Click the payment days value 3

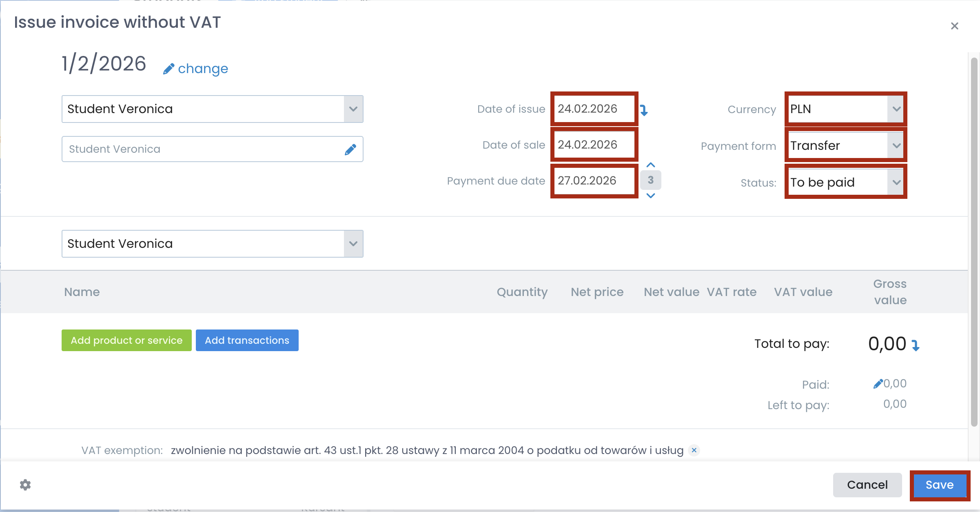(x=651, y=180)
